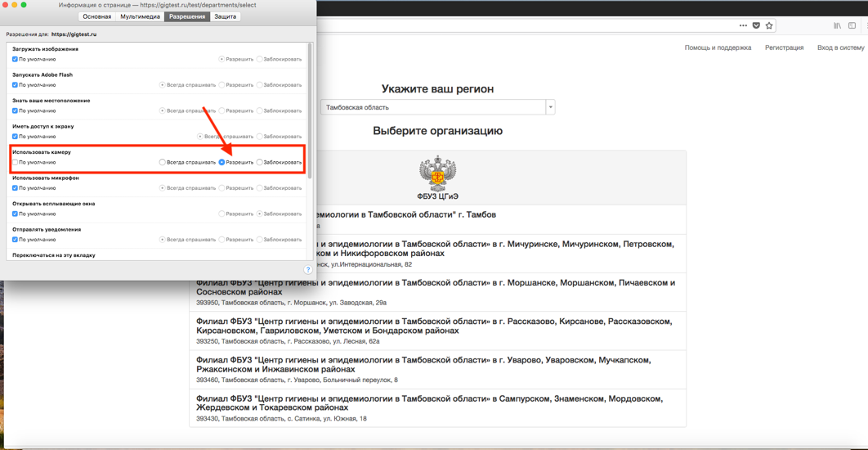868x450 pixels.
Task: Switch to the Мультимедиа tab
Action: point(140,16)
